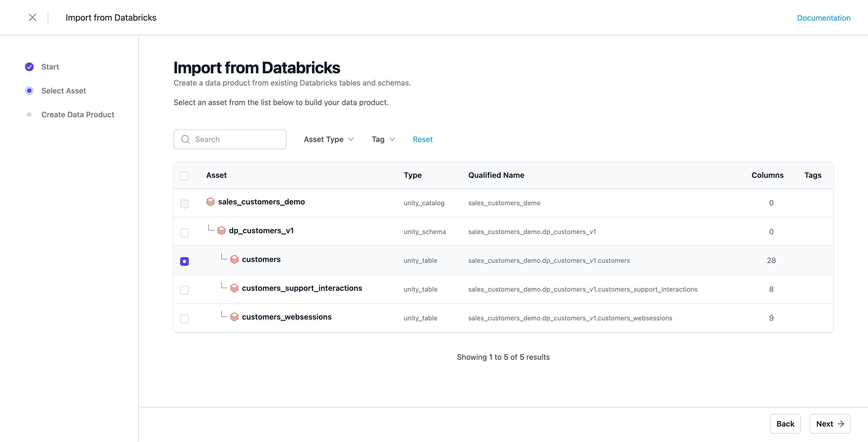
Task: Click the X close icon at top left
Action: (x=32, y=18)
